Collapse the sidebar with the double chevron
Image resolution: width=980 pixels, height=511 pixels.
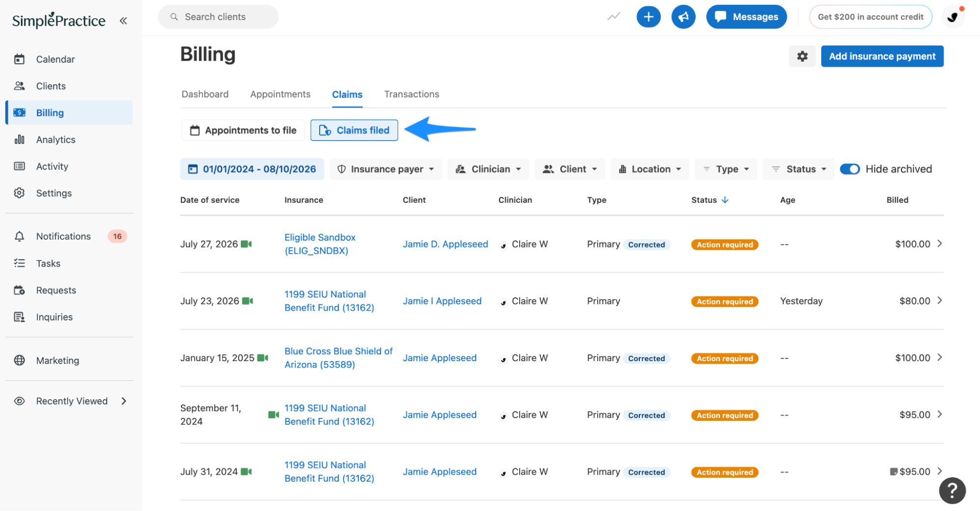click(124, 21)
